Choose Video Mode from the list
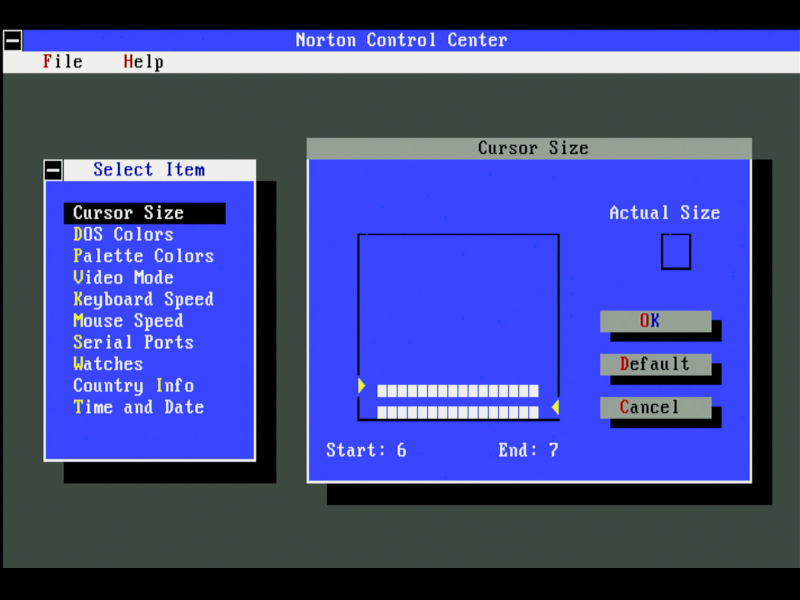800x600 pixels. tap(123, 278)
